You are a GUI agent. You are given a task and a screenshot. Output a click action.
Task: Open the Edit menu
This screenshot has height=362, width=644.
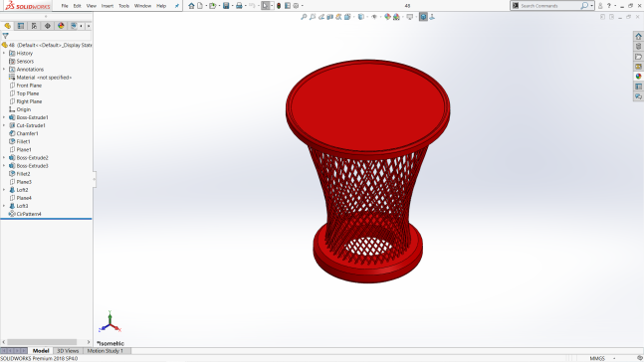(78, 6)
